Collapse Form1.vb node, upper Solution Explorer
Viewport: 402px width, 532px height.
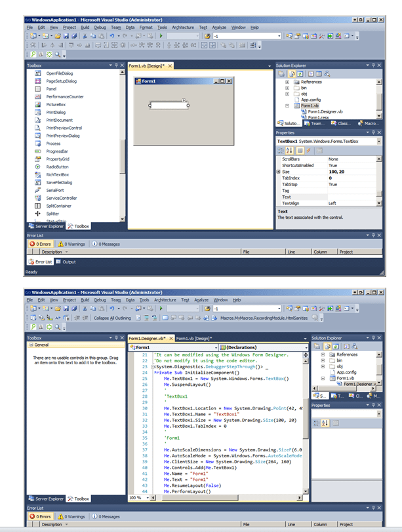[287, 105]
